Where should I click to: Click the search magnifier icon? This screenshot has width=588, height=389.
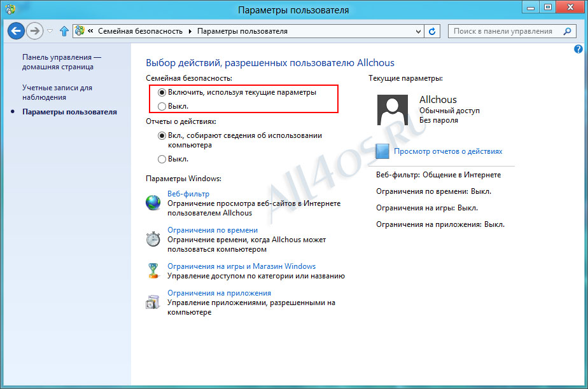coord(567,31)
